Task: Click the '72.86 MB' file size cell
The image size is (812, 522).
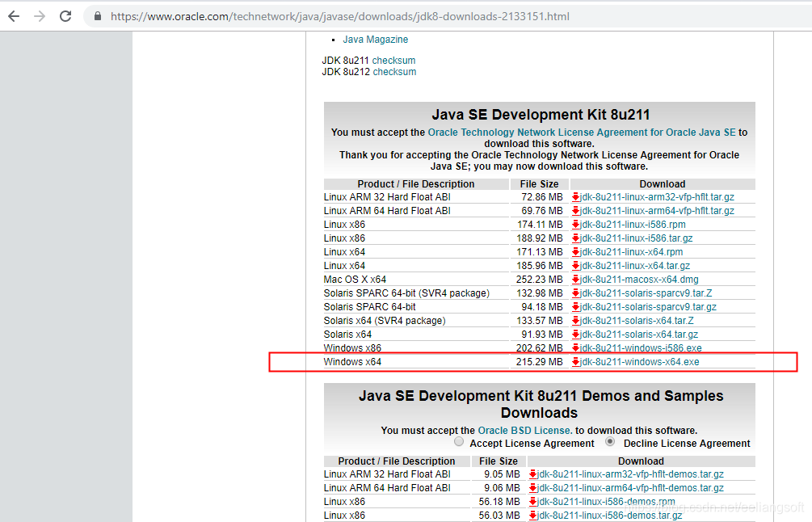Action: (541, 197)
